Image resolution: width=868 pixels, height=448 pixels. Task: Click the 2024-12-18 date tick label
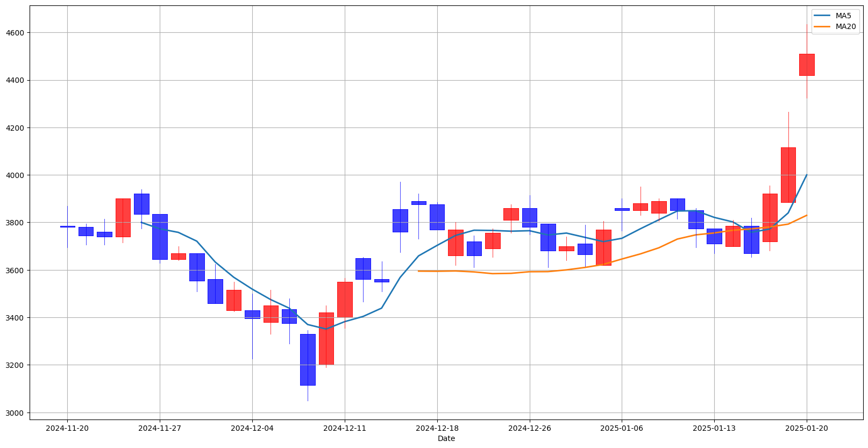(437, 428)
